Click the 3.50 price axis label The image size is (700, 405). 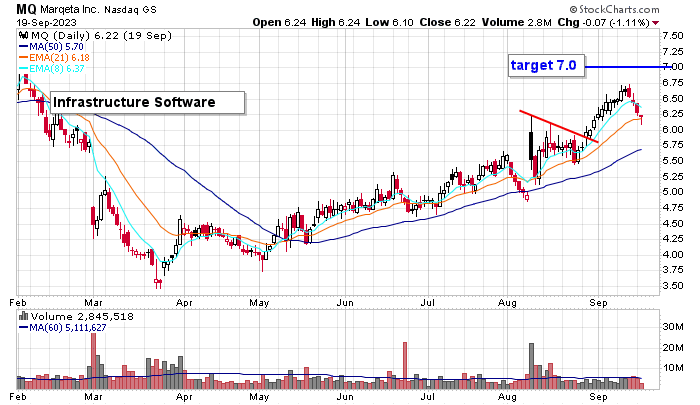[x=673, y=286]
